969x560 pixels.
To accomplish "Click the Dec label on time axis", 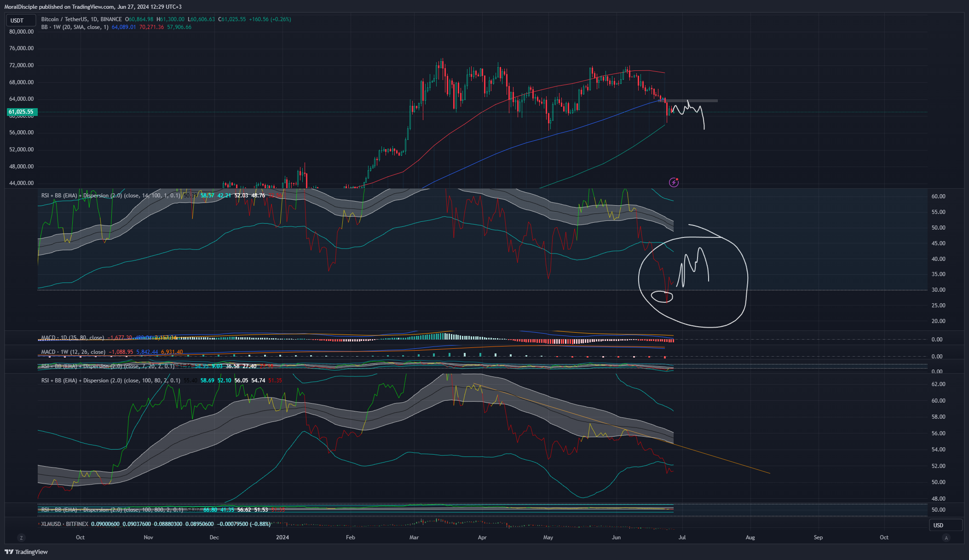I will [214, 537].
